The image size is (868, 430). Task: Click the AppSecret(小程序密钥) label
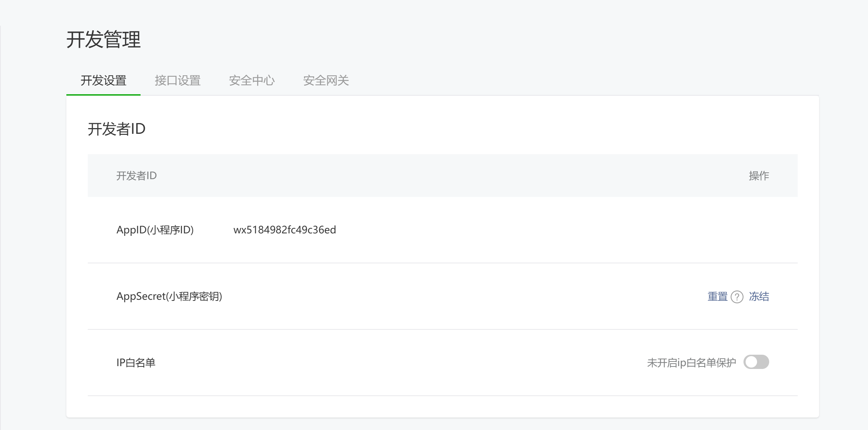pyautogui.click(x=169, y=296)
